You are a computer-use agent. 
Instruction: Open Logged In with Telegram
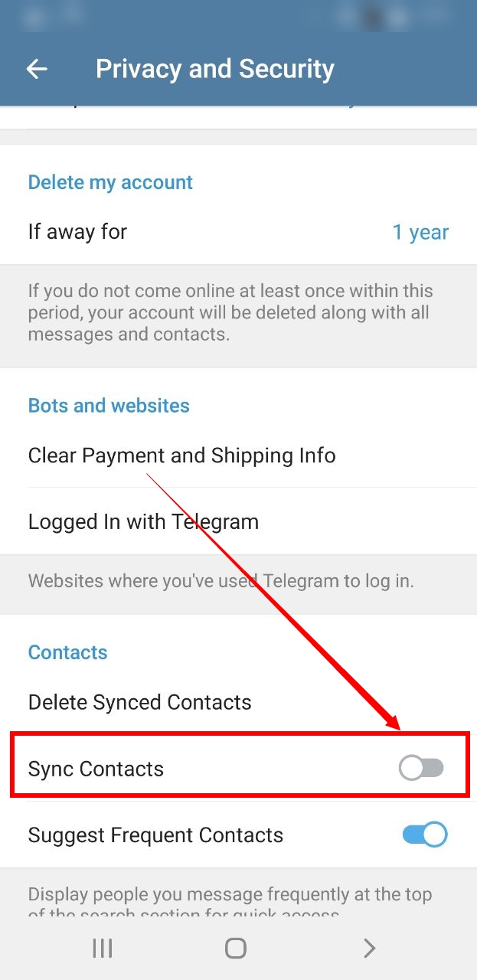pos(238,521)
